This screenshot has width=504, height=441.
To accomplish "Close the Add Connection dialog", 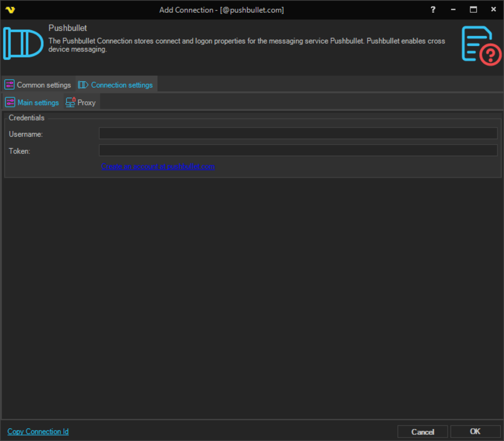I will (x=493, y=10).
